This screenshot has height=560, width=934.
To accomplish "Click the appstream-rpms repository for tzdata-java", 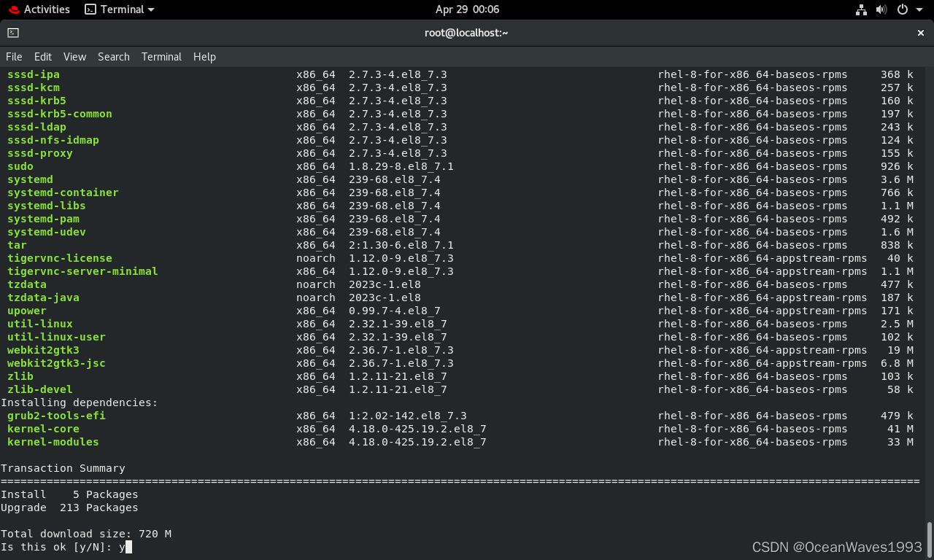I will [x=763, y=297].
